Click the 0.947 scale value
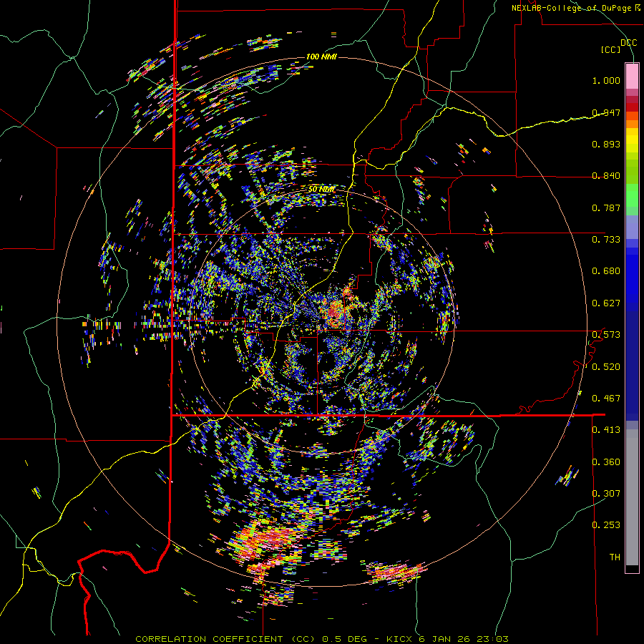 tap(606, 112)
